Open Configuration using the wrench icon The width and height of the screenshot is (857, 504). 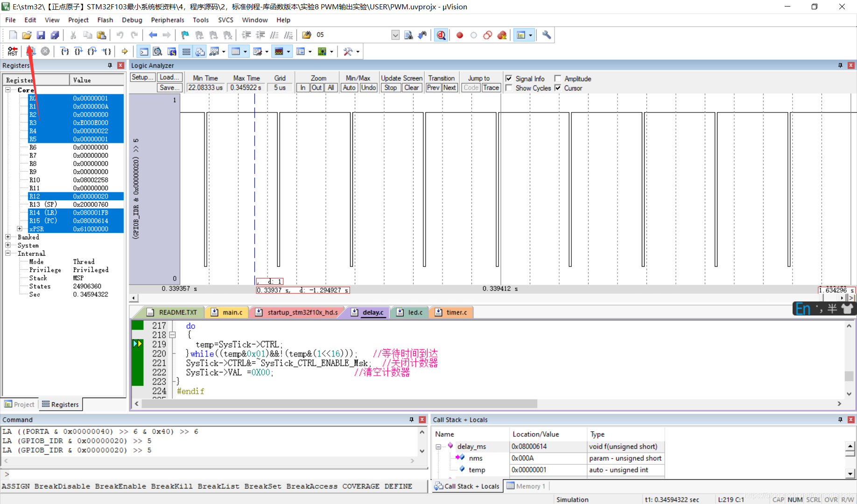tap(547, 35)
